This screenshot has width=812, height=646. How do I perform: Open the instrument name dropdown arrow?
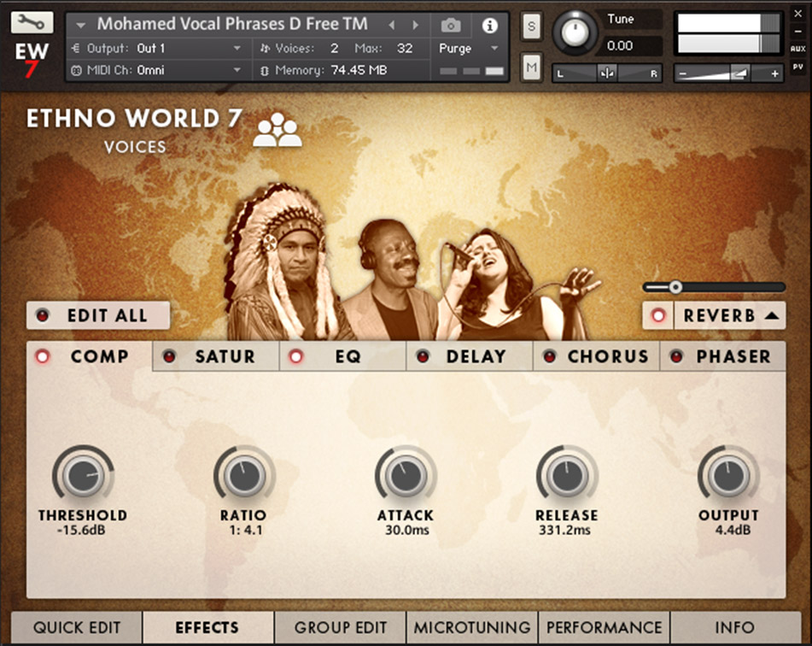80,25
